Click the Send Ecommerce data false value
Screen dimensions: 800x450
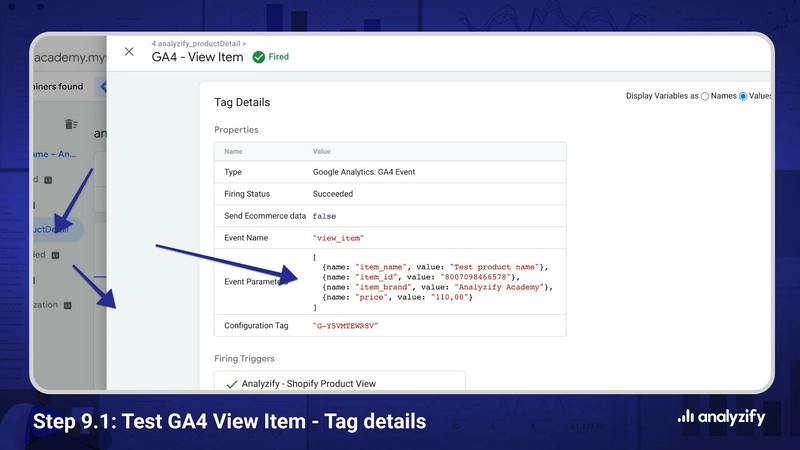coord(324,216)
